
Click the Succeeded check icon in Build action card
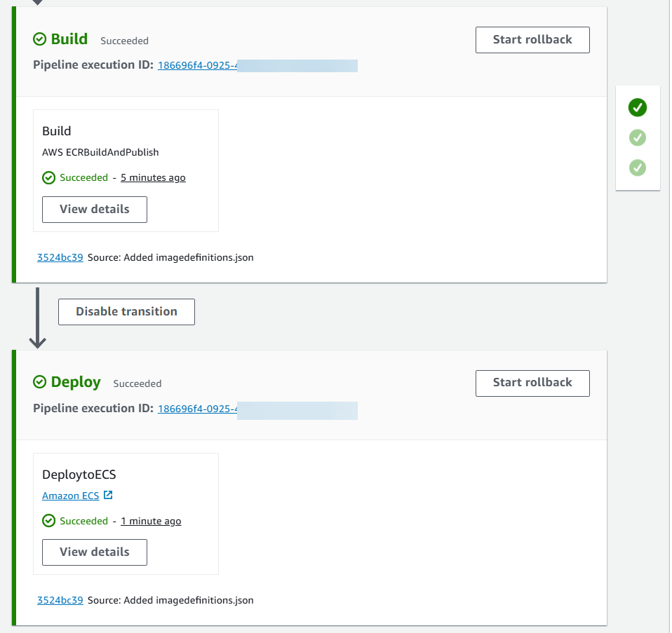click(x=48, y=177)
